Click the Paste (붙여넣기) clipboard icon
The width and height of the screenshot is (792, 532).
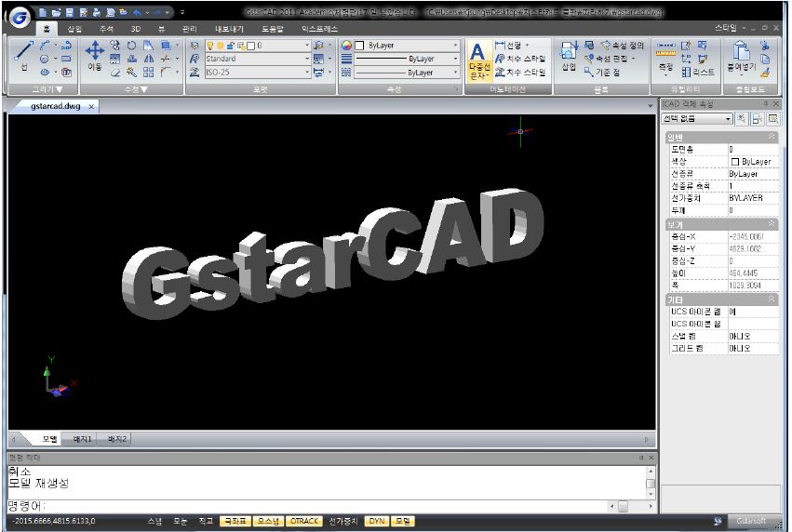(x=741, y=56)
